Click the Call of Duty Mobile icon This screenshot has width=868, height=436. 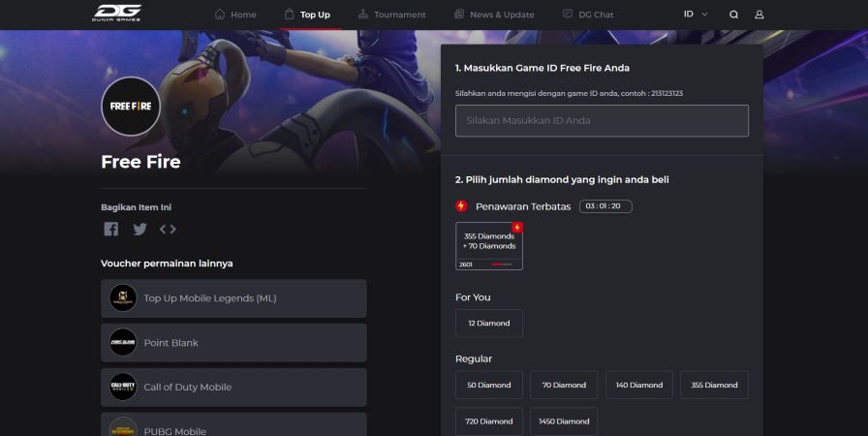[123, 387]
